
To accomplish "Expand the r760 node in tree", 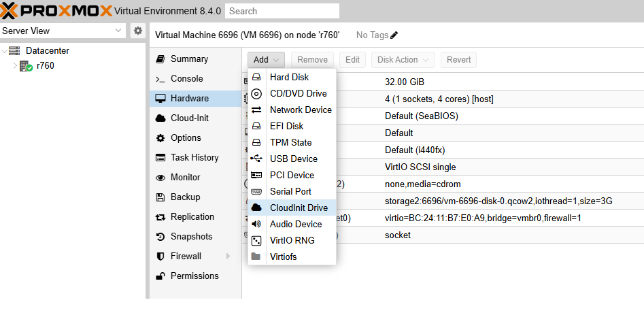I will [x=16, y=66].
